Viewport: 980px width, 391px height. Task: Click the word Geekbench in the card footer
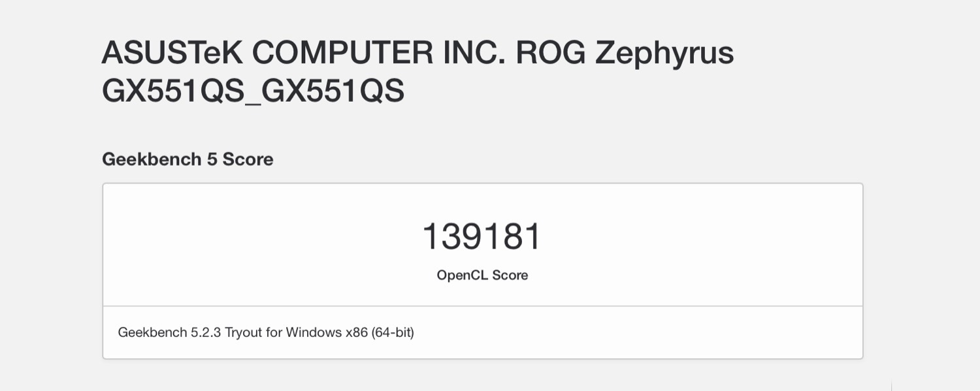(x=152, y=333)
